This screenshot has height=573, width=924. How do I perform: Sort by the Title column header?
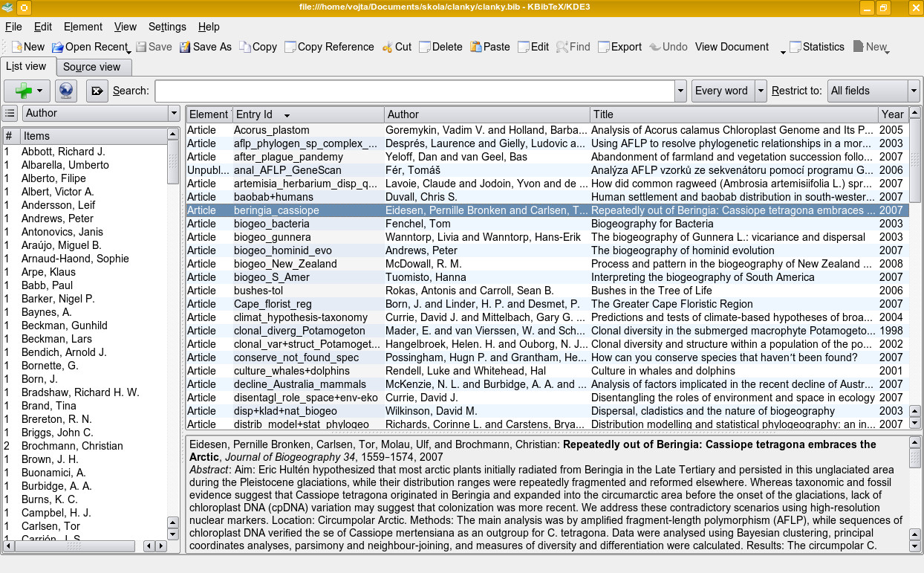pyautogui.click(x=734, y=114)
